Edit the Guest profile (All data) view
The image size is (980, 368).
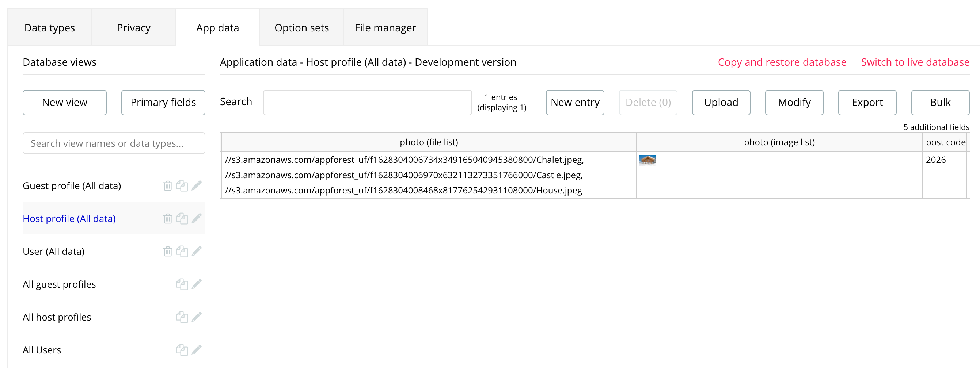pyautogui.click(x=197, y=185)
